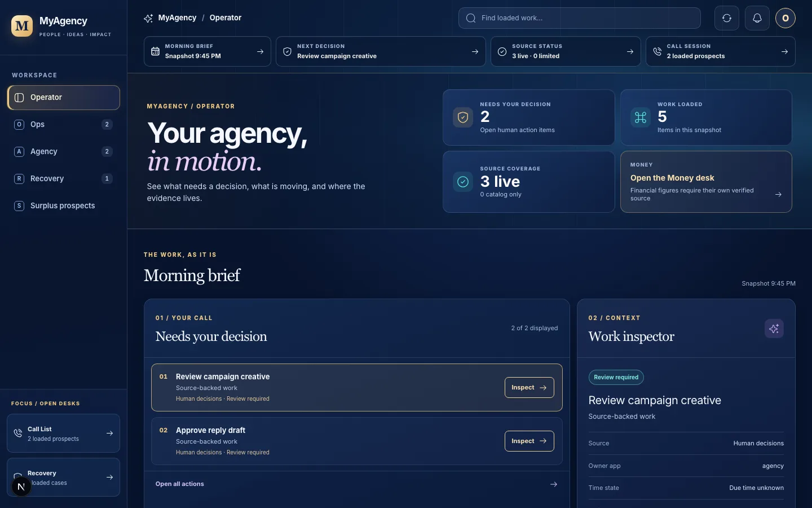Click the arrow on Open the Money desk
The height and width of the screenshot is (508, 812).
click(778, 195)
